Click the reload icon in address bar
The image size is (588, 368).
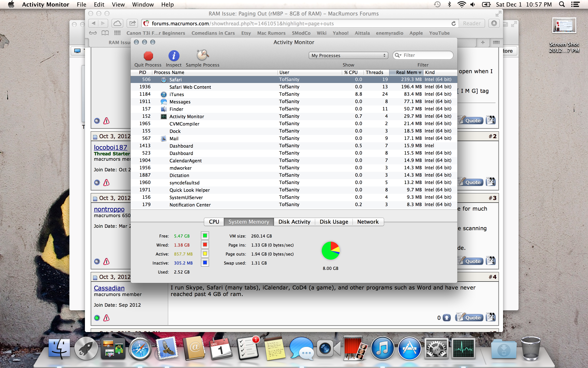[x=453, y=23]
